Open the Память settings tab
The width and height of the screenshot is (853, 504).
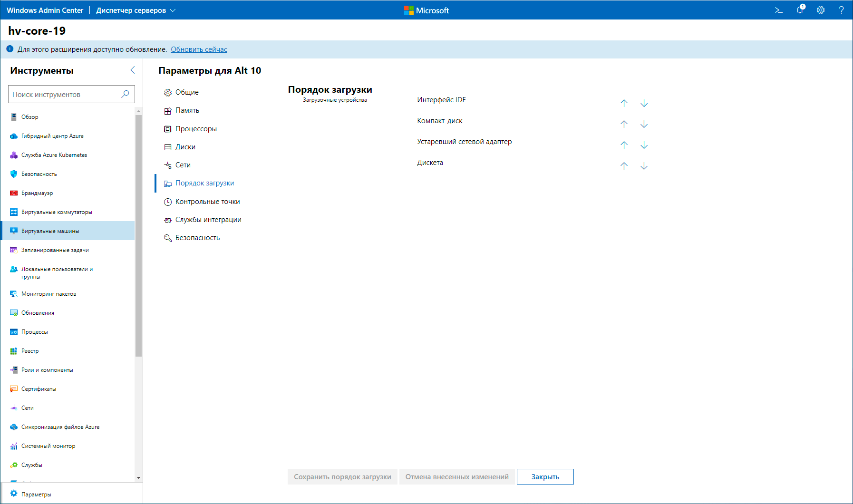(x=187, y=110)
